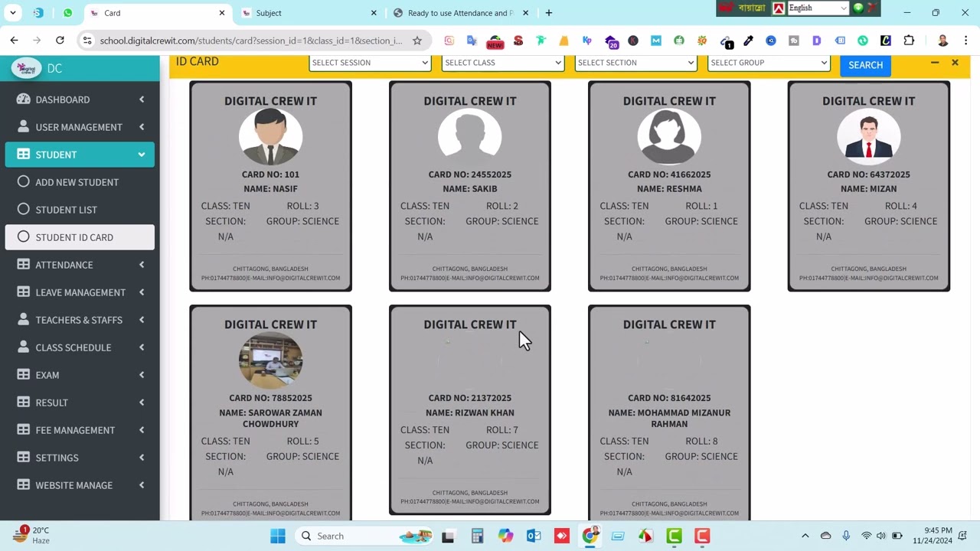Viewport: 980px width, 551px height.
Task: Open Student List in the sidebar
Action: click(x=80, y=210)
